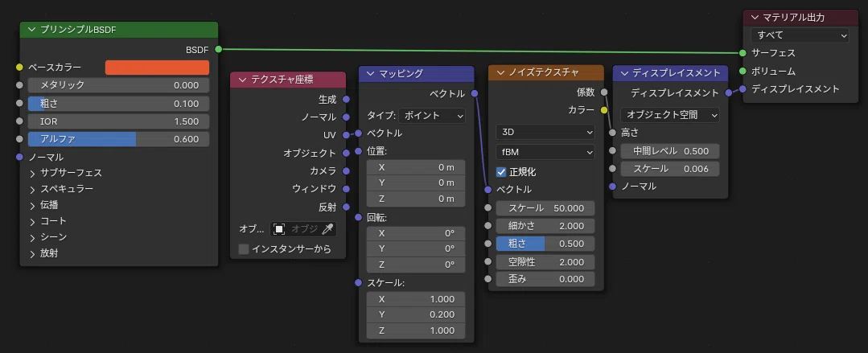This screenshot has height=353, width=868.
Task: Click the 反射 output socket
Action: coord(346,207)
